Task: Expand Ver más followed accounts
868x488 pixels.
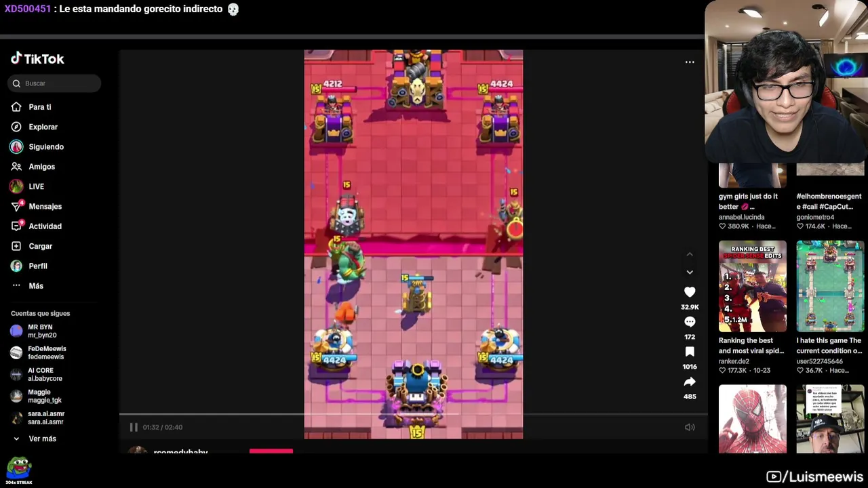Action: pos(41,439)
